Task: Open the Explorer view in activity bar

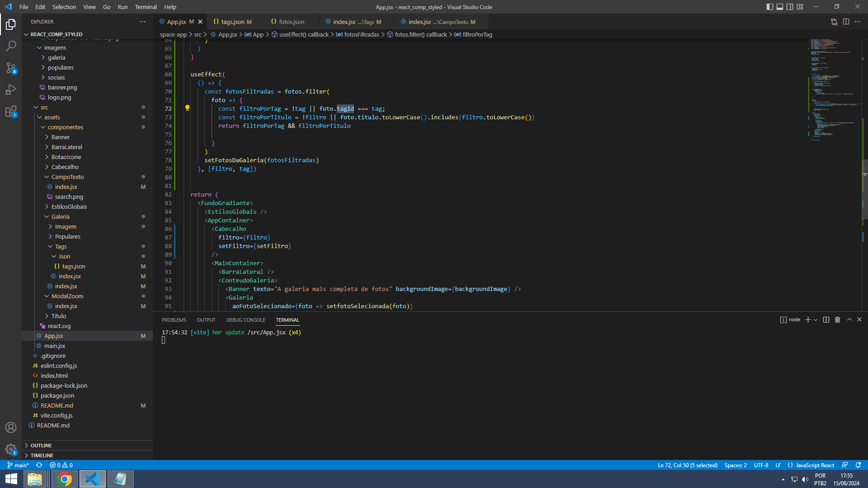Action: point(11,24)
